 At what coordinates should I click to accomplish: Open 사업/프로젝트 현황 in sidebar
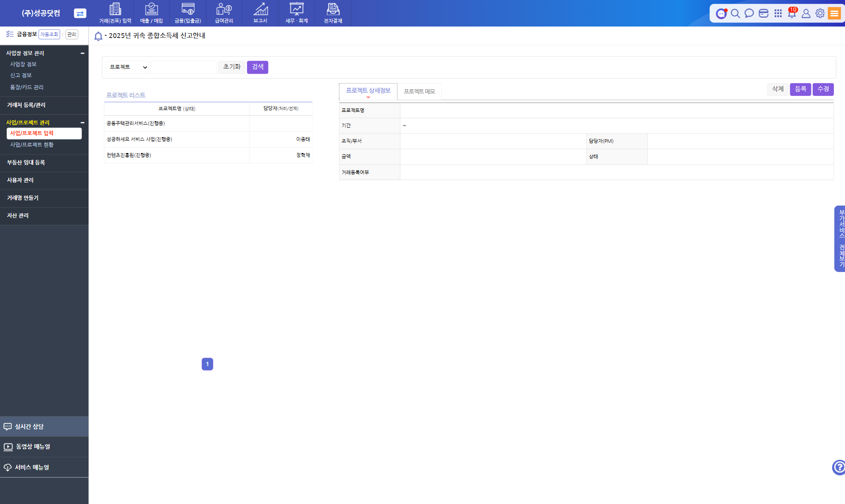[x=32, y=145]
